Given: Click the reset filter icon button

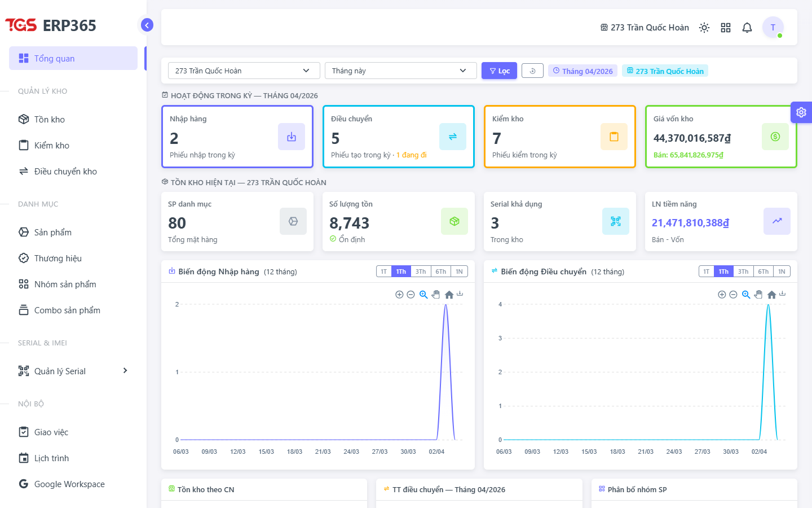Looking at the screenshot, I should pos(532,71).
